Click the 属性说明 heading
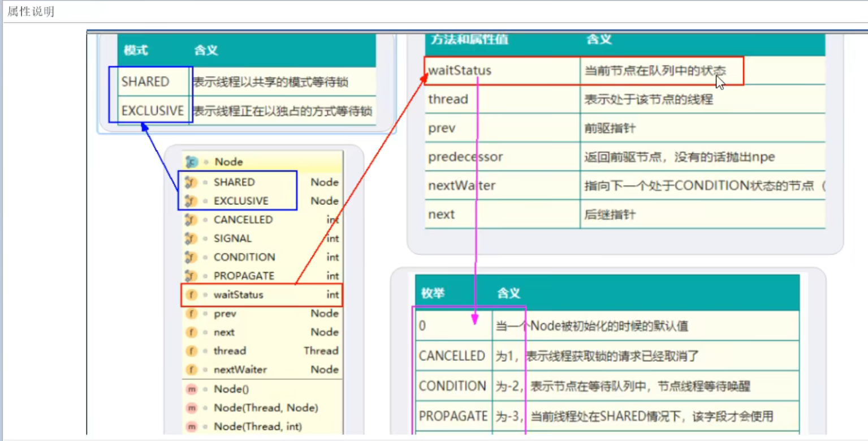This screenshot has width=868, height=441. click(31, 11)
